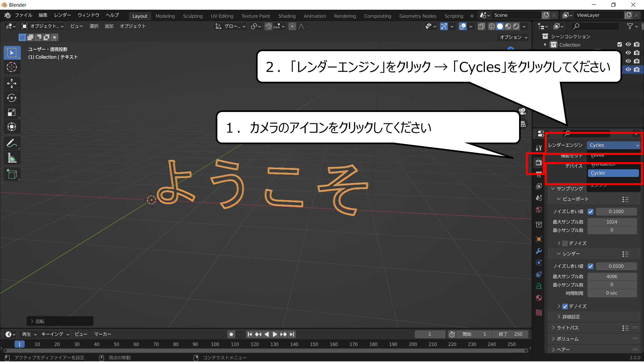Toggle camera view in viewport gizmo
Screen dimensions: 644x362
pyautogui.click(x=522, y=111)
